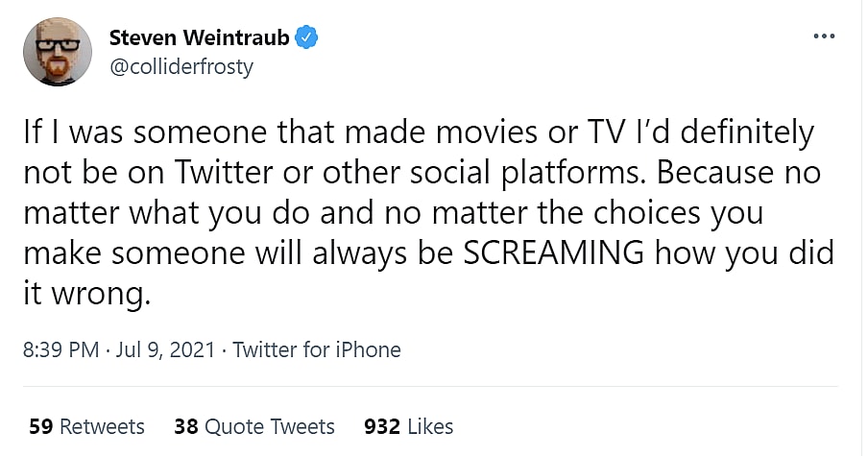Click the tweet's first line of text
868x456 pixels.
pos(418,132)
